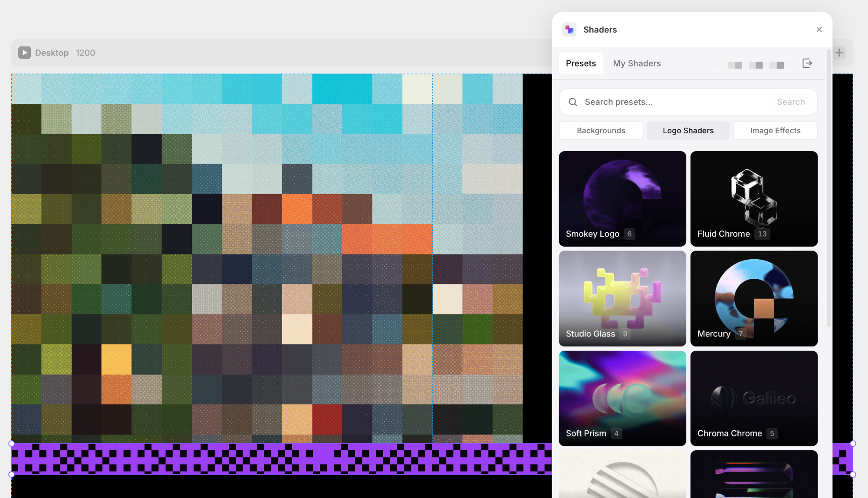
Task: Open the Studio Glass preset
Action: click(x=622, y=299)
